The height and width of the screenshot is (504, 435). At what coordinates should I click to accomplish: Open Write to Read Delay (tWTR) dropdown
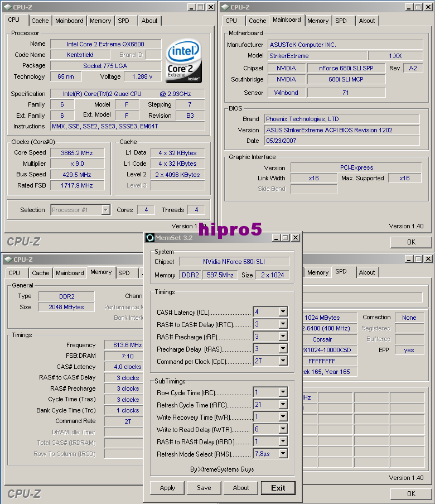(283, 429)
